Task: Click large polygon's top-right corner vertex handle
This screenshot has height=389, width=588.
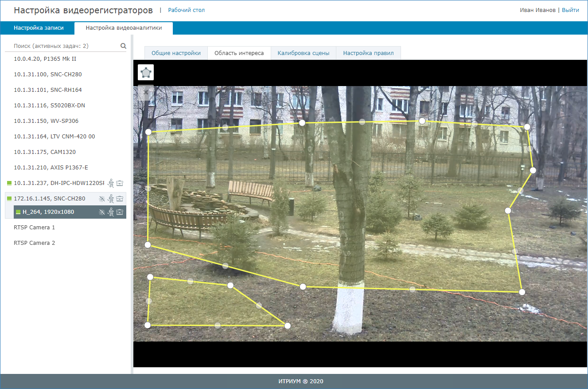Action: 527,127
